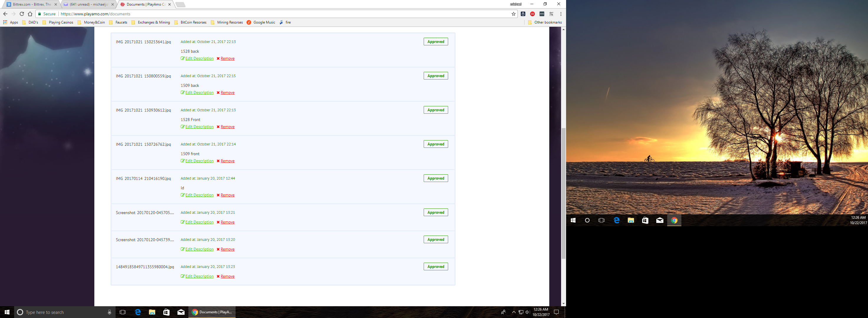Viewport: 868px width, 318px height.
Task: Click the page vertical scrollbar thumb
Action: tap(563, 193)
